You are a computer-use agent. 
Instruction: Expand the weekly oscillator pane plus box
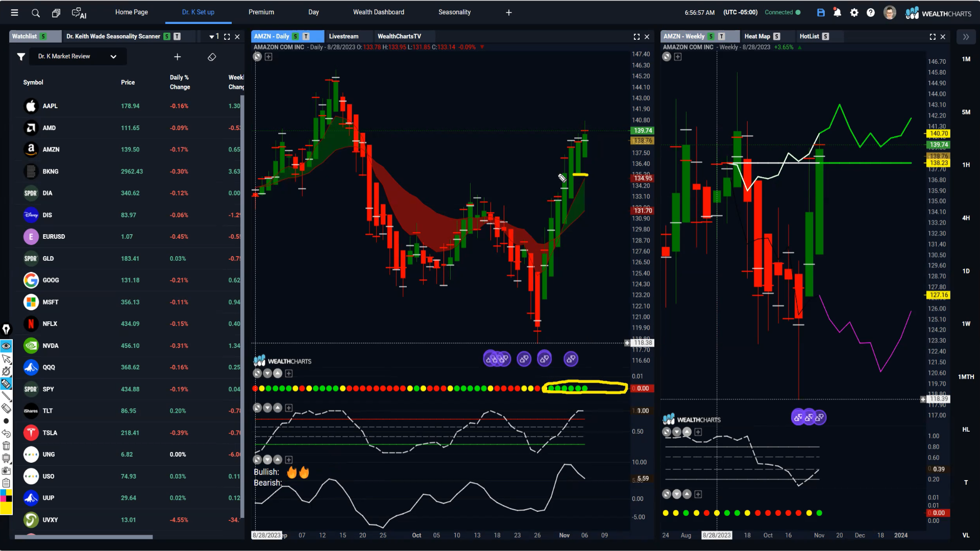click(698, 432)
